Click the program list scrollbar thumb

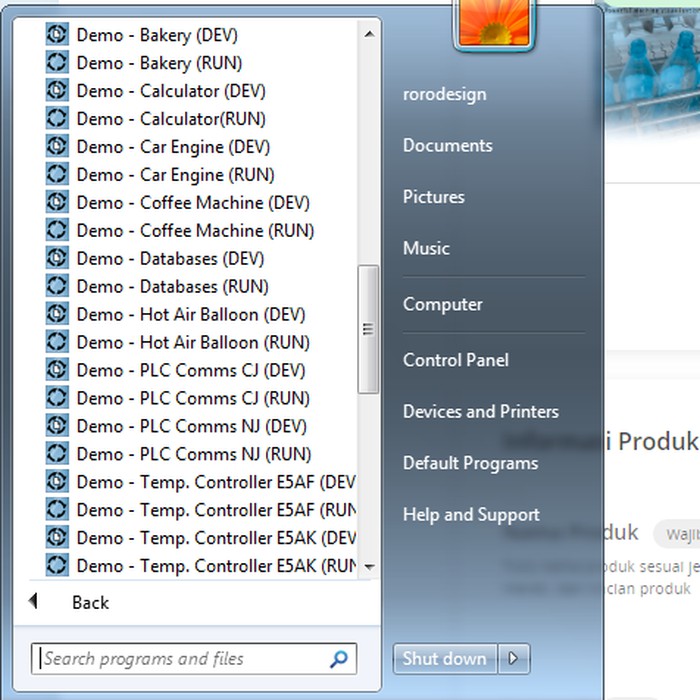pyautogui.click(x=368, y=329)
